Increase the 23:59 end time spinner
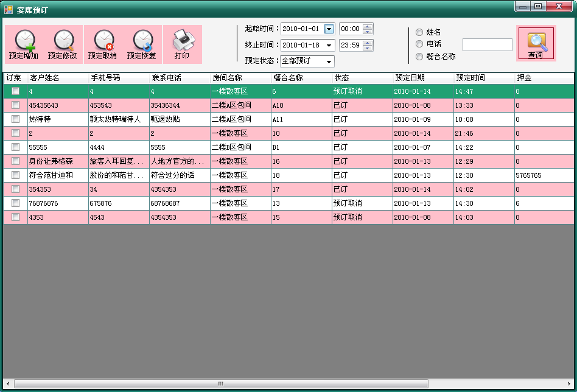 368,43
